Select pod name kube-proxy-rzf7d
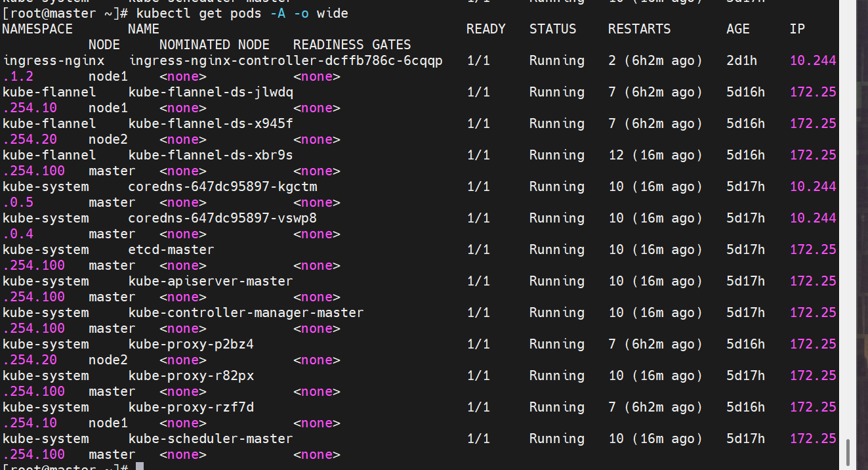 (x=191, y=407)
